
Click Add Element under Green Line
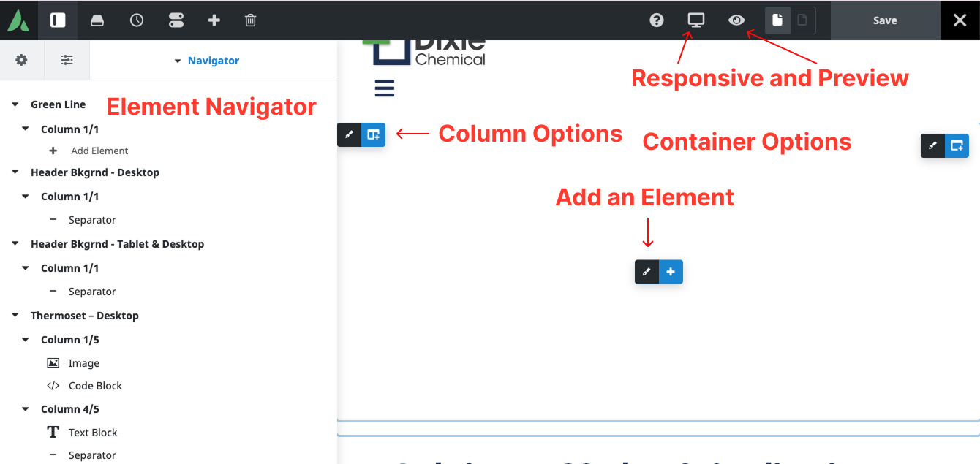99,151
